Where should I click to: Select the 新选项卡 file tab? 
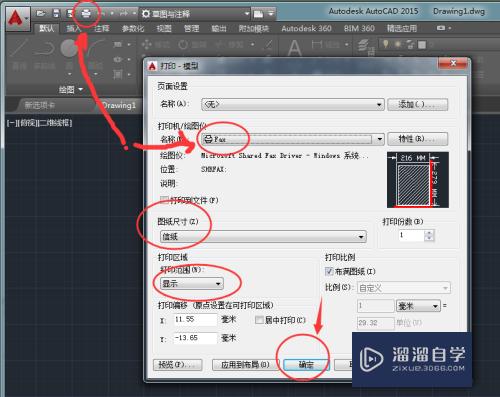tap(40, 105)
